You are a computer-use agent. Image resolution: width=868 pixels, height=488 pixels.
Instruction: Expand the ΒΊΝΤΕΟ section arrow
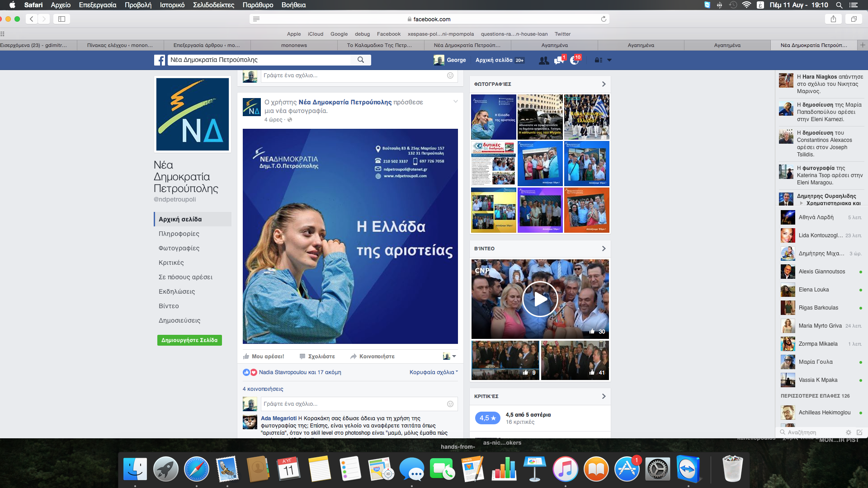point(604,249)
